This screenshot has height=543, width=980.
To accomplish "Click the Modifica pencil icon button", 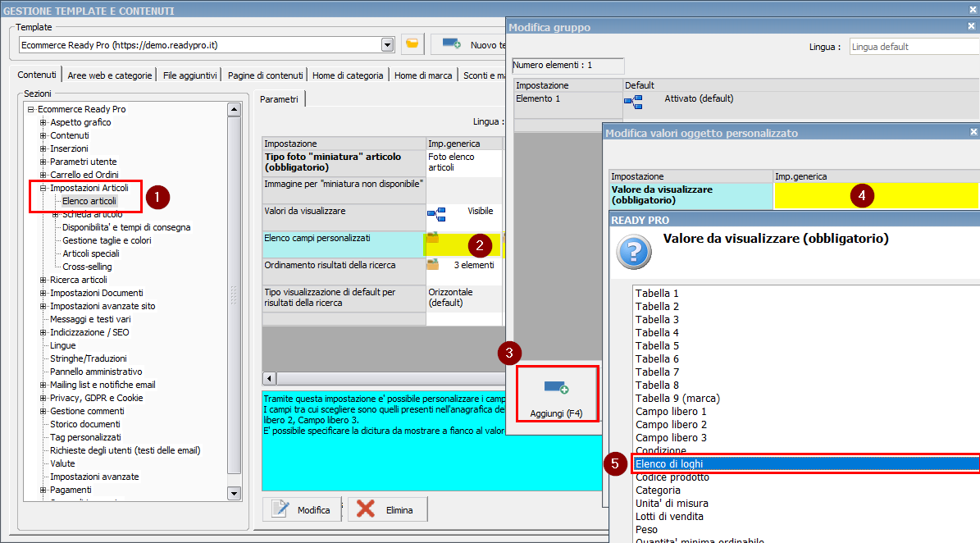I will [x=280, y=509].
